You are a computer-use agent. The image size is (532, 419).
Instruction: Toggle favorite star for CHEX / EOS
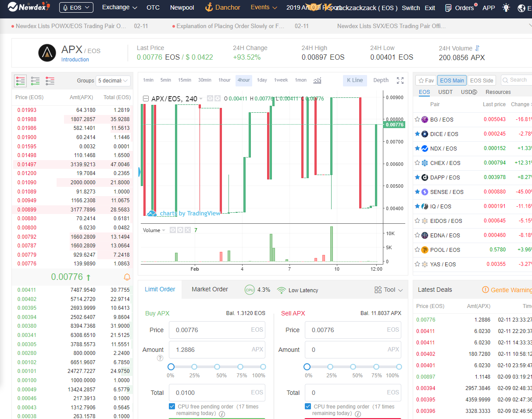[x=418, y=163]
